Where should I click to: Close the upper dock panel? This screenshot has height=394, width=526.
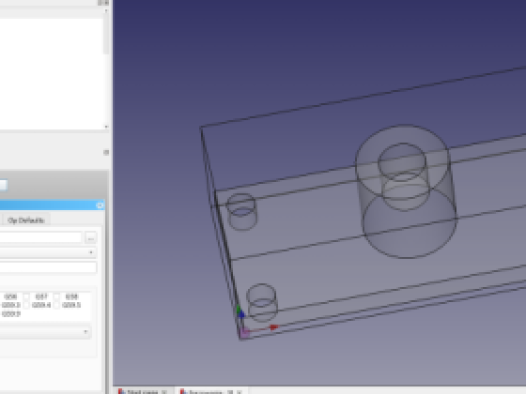(x=106, y=3)
